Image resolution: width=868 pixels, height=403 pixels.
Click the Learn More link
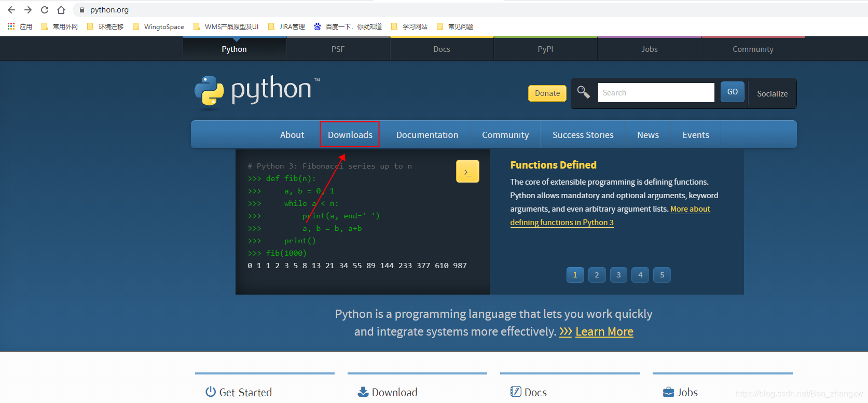[604, 331]
